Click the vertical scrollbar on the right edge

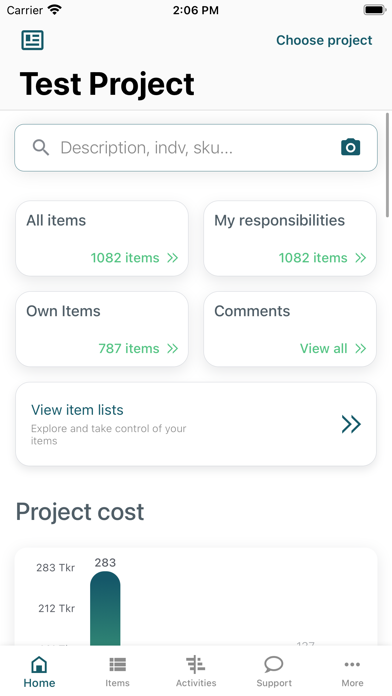coord(387,165)
